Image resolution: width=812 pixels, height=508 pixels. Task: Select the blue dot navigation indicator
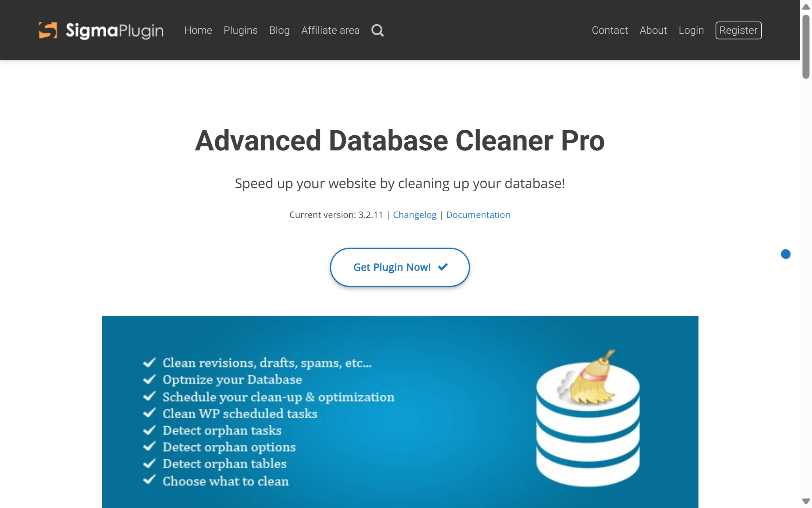click(x=786, y=254)
